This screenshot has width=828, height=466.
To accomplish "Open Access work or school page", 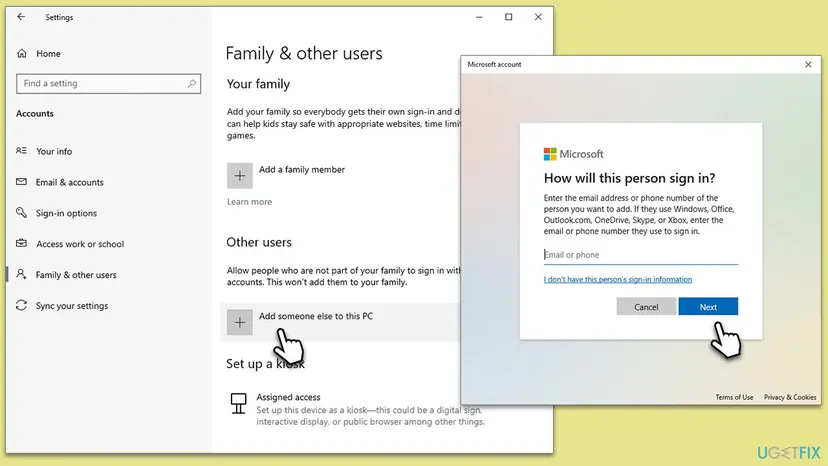I will coord(80,244).
